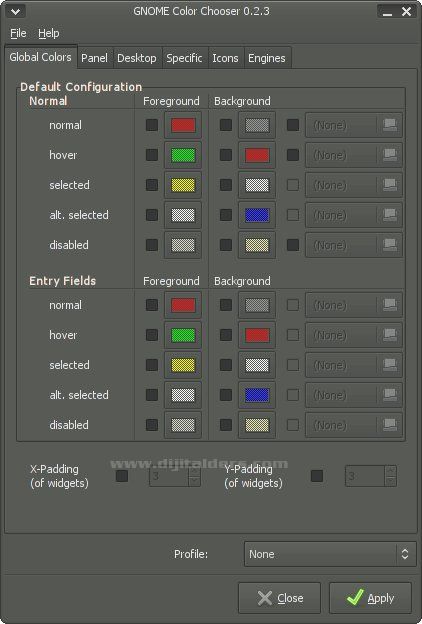Screen dimensions: 422x624
Task: Toggle Normal selected background checkbox
Action: pos(226,185)
